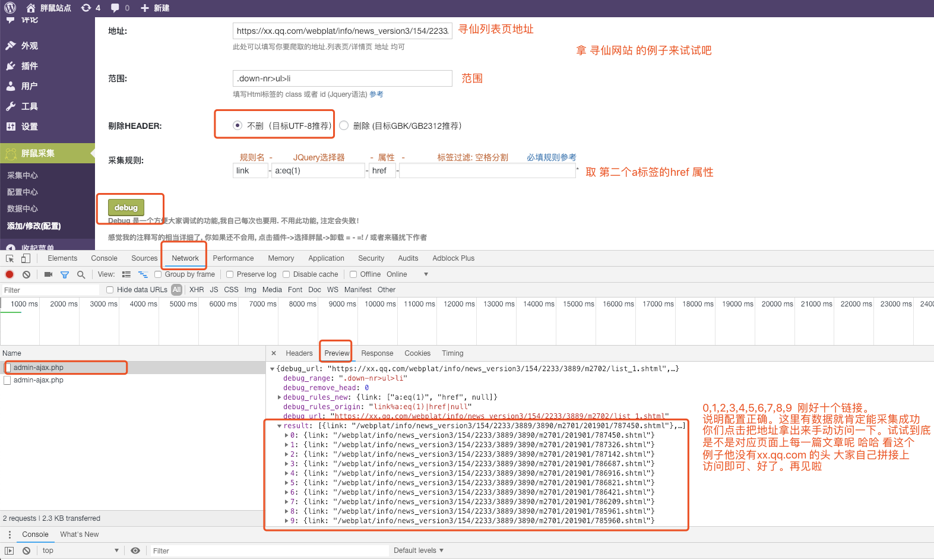Open 设置 settings menu icon
This screenshot has width=934, height=560.
pyautogui.click(x=11, y=126)
